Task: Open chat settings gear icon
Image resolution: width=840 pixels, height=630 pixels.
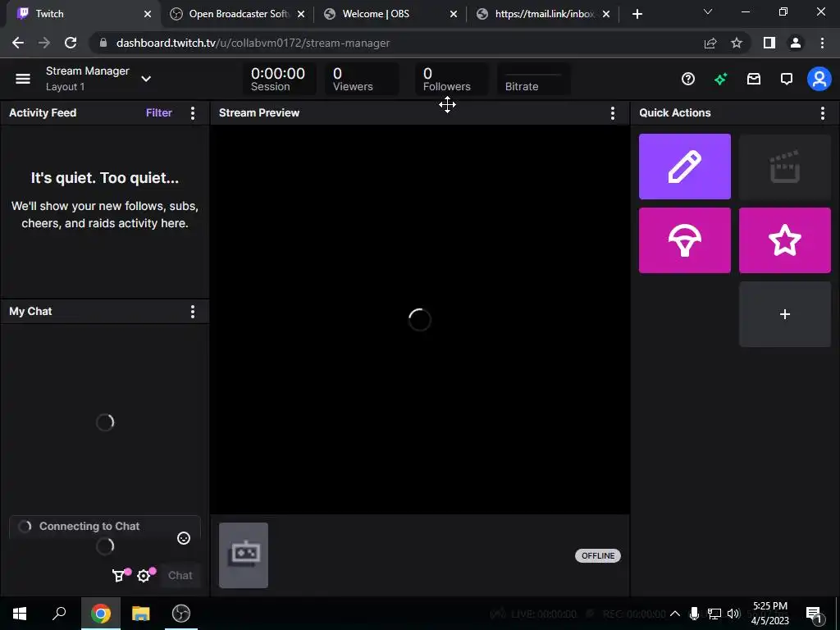Action: click(x=144, y=576)
